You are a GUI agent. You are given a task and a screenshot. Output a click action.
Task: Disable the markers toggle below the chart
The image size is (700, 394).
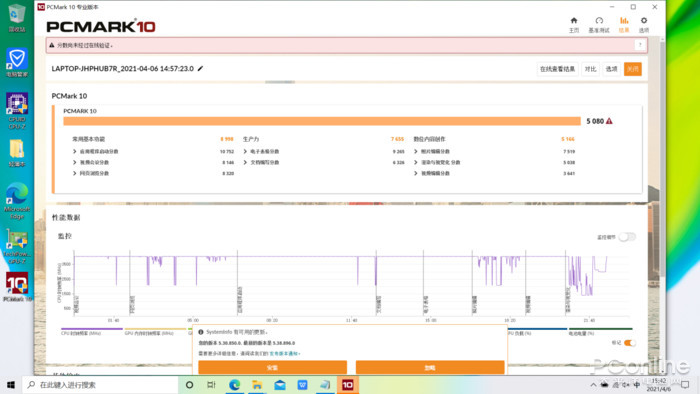(x=629, y=343)
